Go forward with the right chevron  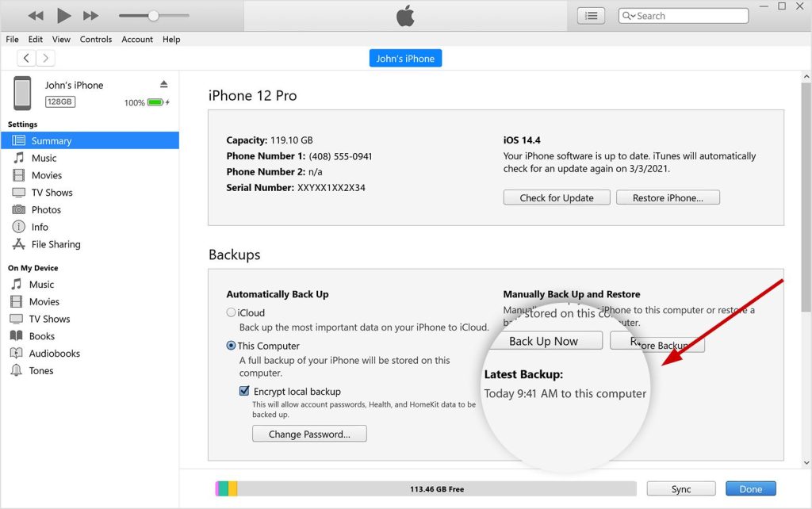pyautogui.click(x=45, y=58)
